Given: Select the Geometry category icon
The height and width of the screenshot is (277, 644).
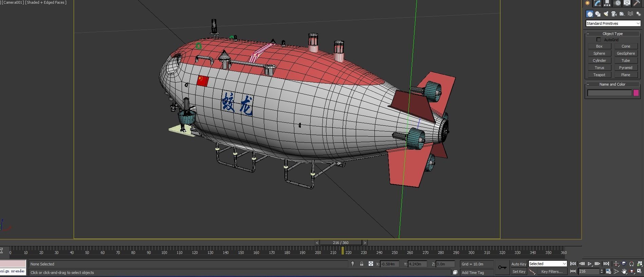Looking at the screenshot, I should tap(590, 14).
